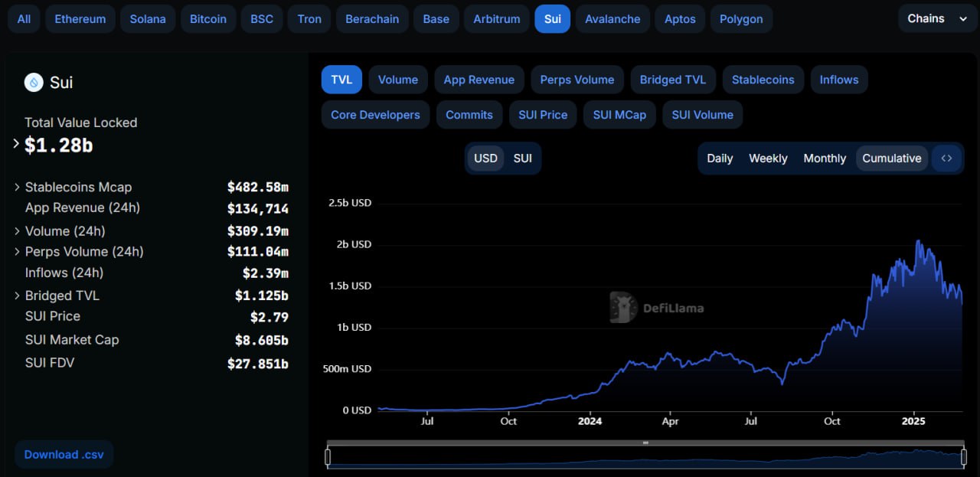Expand the Perps Volume (24h) row
Image resolution: width=980 pixels, height=477 pixels.
17,251
